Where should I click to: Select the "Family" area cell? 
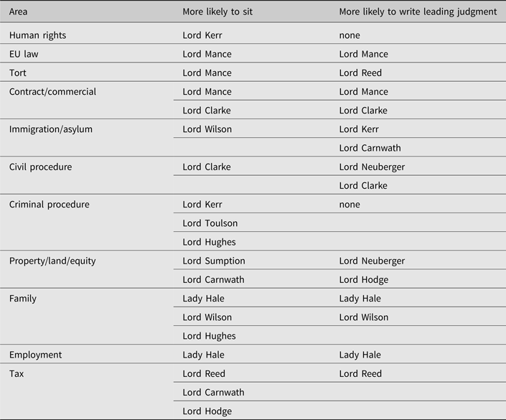[23, 299]
